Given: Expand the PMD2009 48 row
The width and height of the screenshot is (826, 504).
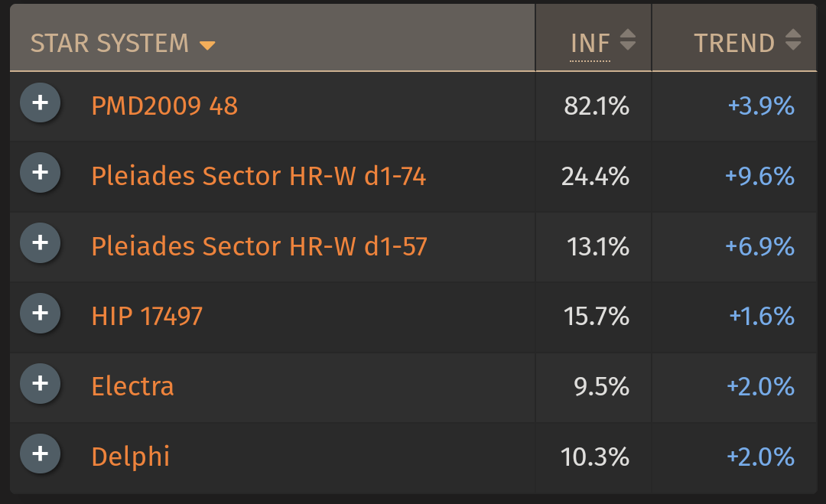Looking at the screenshot, I should pos(40,102).
